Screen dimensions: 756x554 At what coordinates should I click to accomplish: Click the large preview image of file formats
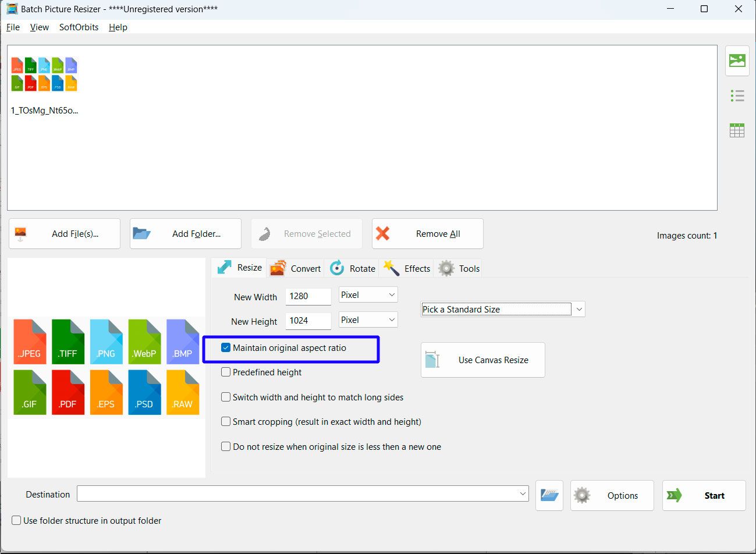pyautogui.click(x=106, y=367)
